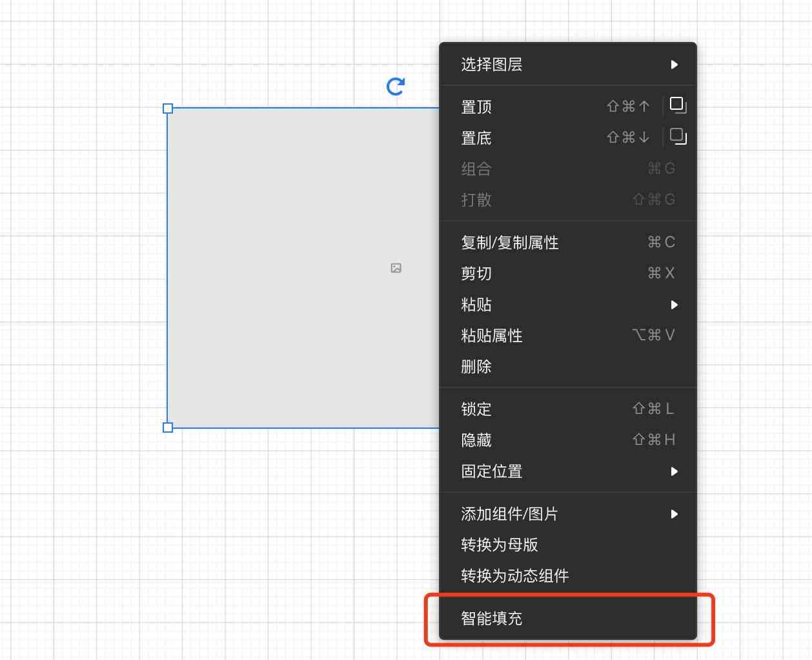Select 剪切 to cut the element
The image size is (812, 660).
[x=567, y=274]
